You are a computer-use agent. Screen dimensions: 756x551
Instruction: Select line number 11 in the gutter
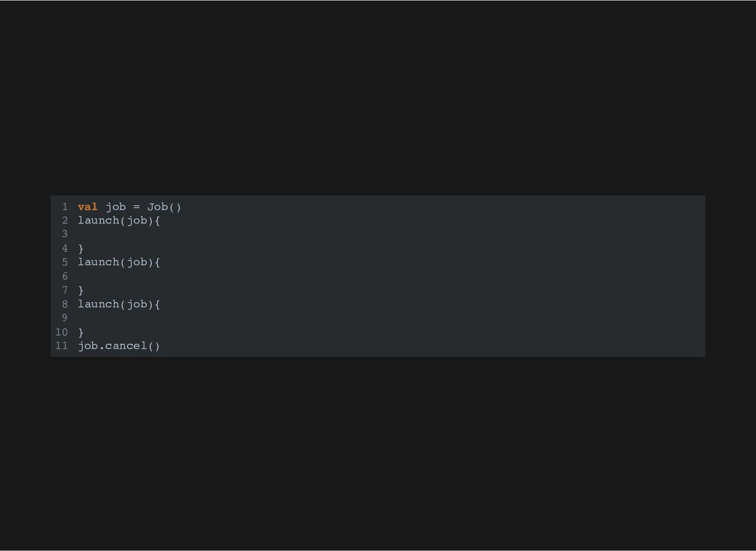62,346
